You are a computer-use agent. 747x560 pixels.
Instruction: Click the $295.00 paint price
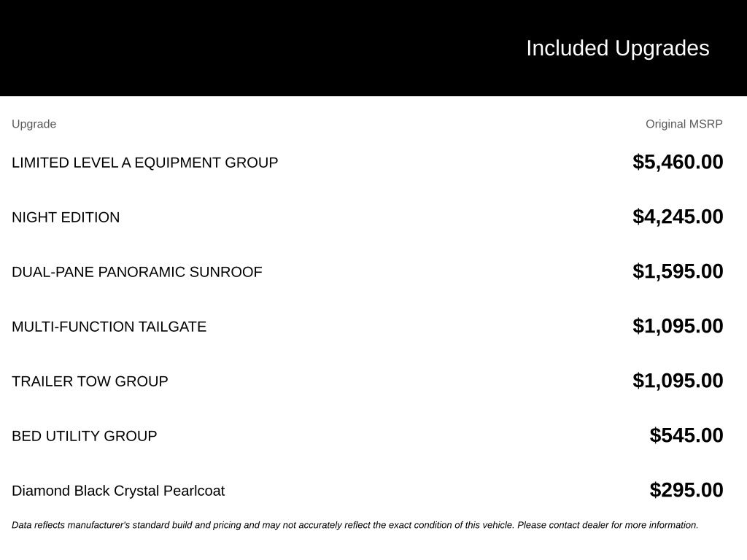click(x=686, y=491)
